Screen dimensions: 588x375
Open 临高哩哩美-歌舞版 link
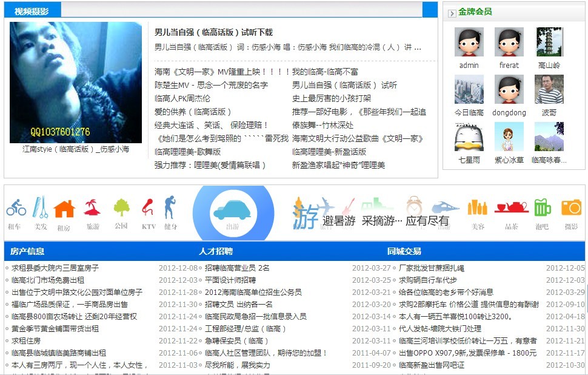pos(187,152)
